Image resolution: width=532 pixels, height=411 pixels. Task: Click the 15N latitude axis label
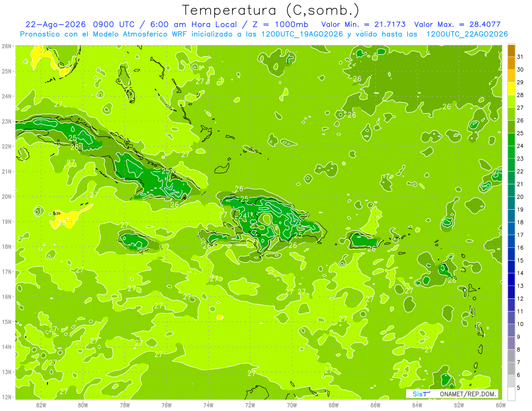pos(7,322)
